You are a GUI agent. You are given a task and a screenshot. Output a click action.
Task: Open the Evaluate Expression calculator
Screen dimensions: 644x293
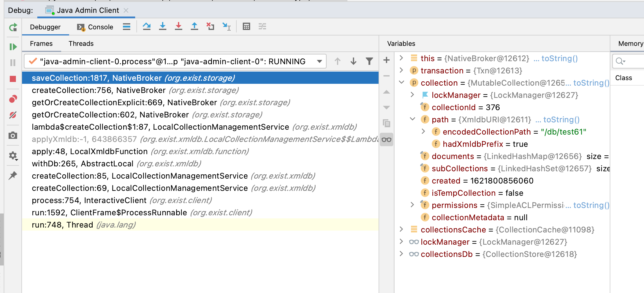click(x=246, y=27)
